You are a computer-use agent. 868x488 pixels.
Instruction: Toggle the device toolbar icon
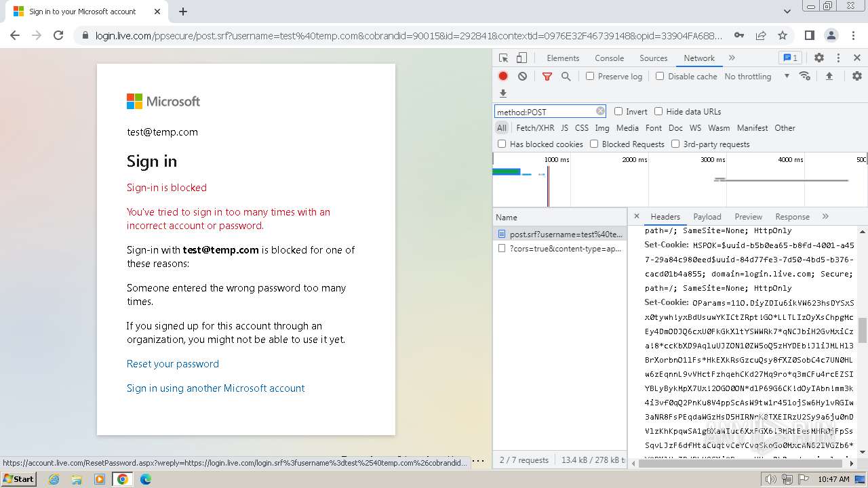pyautogui.click(x=521, y=58)
